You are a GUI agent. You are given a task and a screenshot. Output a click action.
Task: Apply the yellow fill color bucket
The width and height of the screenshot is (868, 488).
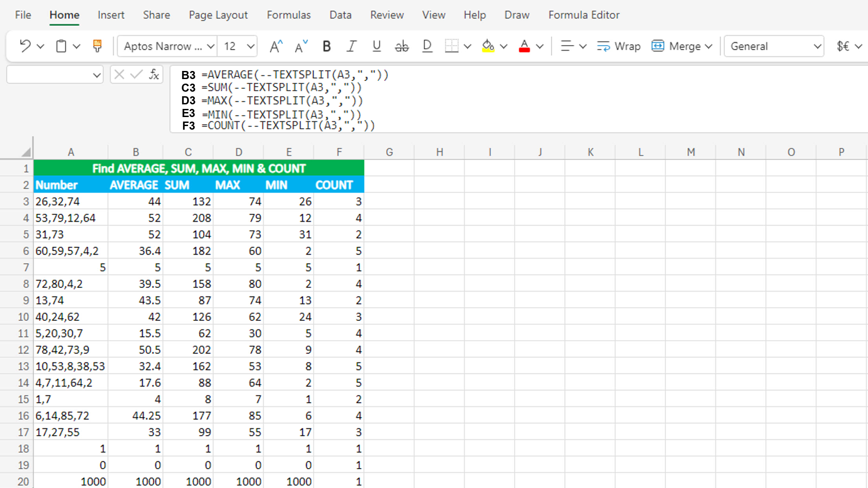coord(488,46)
